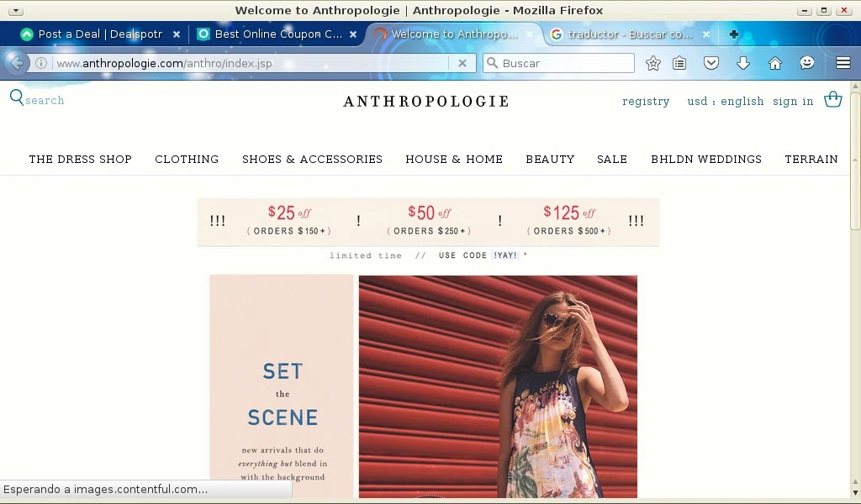
Task: Open the HOUSE & HOME menu
Action: [x=454, y=159]
